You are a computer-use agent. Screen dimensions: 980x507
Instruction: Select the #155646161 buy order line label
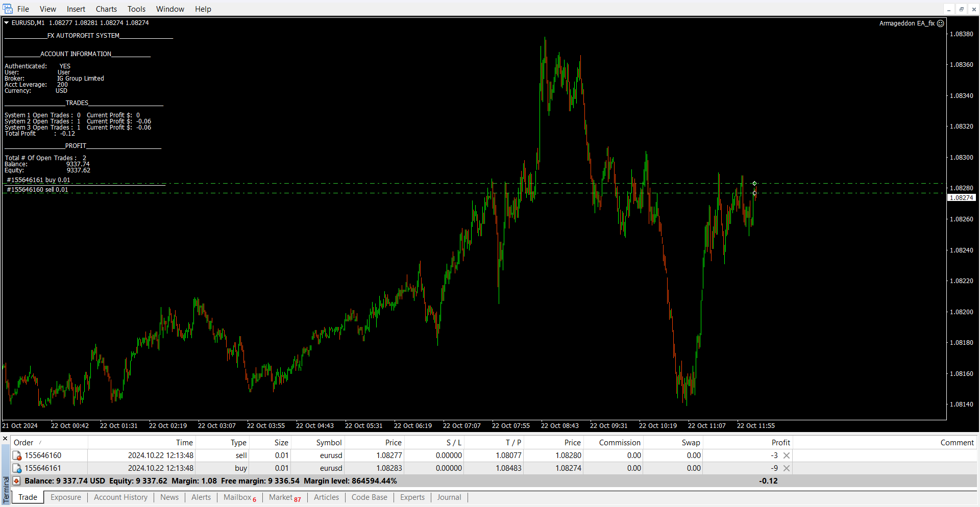click(x=38, y=180)
